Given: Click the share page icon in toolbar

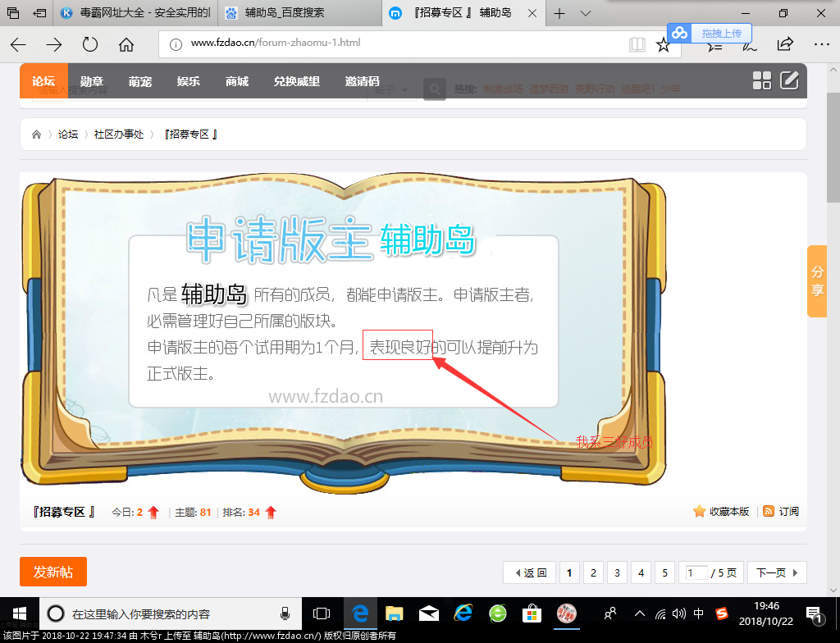Looking at the screenshot, I should coord(785,44).
